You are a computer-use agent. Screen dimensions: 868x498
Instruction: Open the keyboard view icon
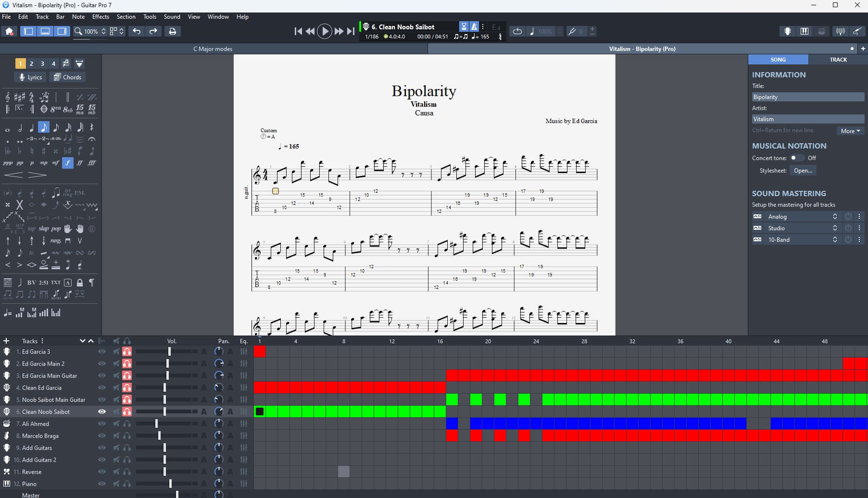click(x=805, y=31)
